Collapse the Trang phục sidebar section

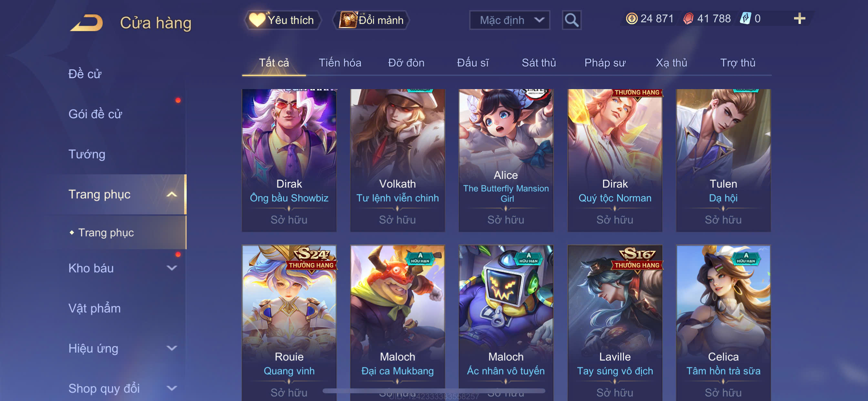[x=172, y=194]
